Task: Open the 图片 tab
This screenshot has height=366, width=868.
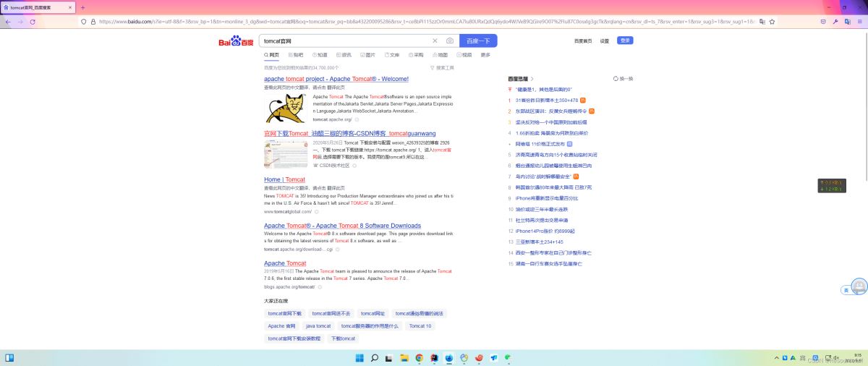Action: point(367,55)
